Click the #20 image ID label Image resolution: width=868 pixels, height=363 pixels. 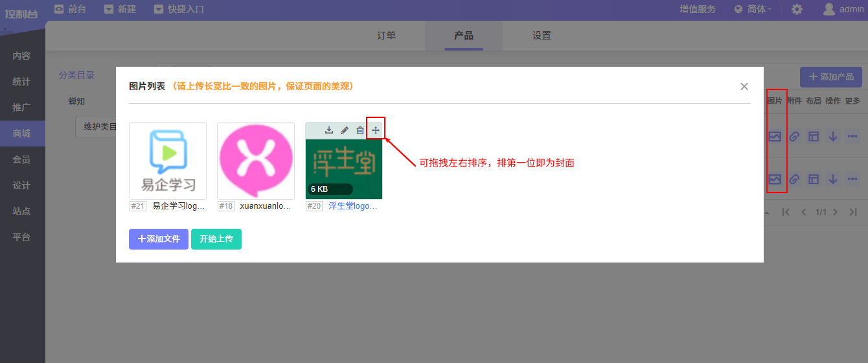314,206
